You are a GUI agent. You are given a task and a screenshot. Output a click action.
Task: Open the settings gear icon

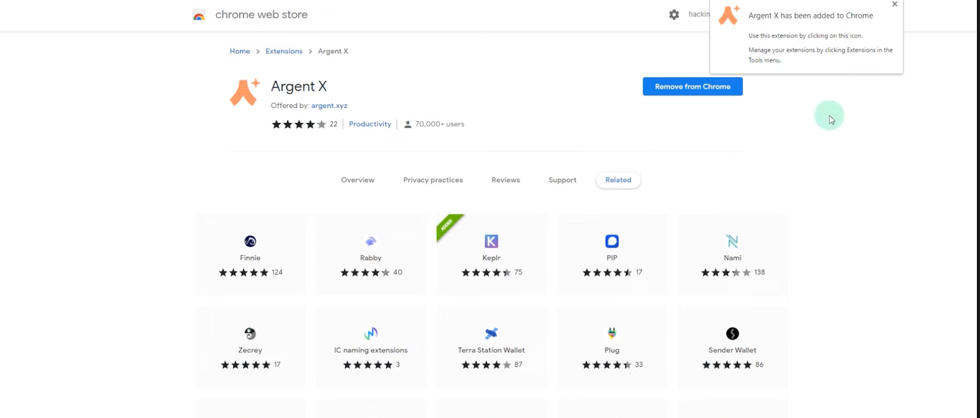[674, 15]
